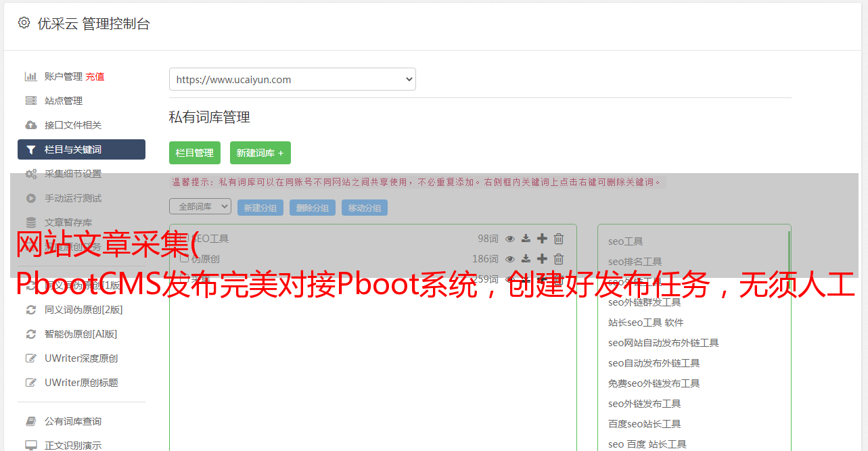Select keyword '百度seo站长工具'
The width and height of the screenshot is (868, 451).
[x=645, y=424]
